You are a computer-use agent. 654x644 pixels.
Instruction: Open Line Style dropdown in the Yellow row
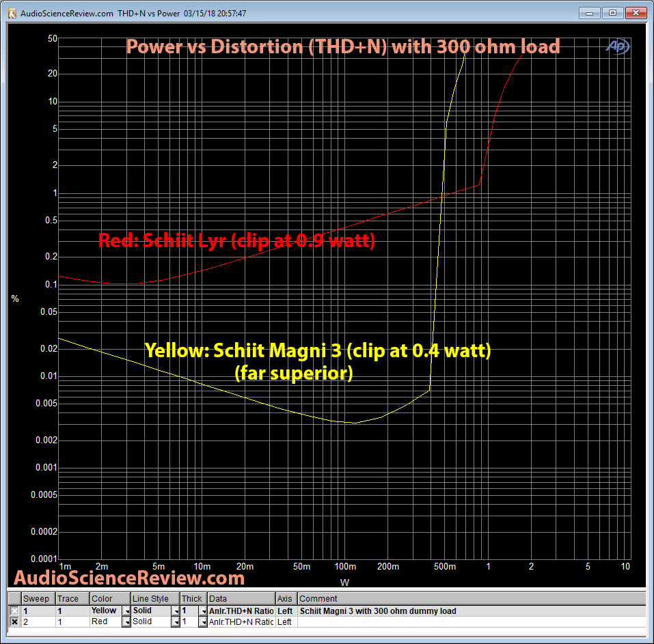coord(176,611)
